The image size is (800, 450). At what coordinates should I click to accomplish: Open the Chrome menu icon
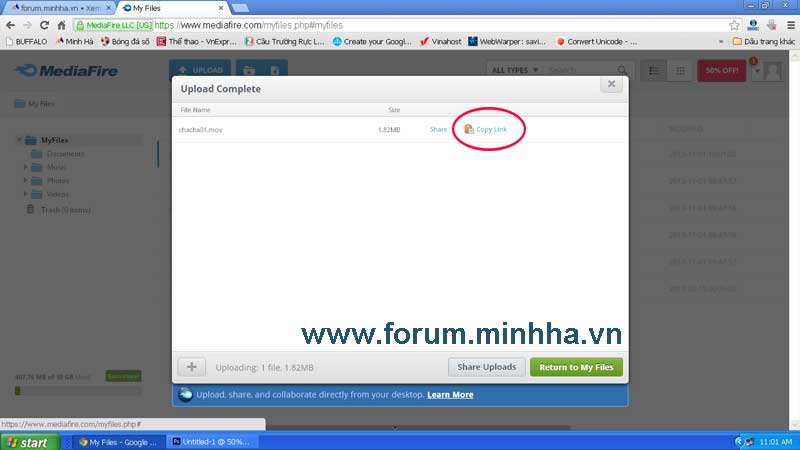pyautogui.click(x=791, y=25)
